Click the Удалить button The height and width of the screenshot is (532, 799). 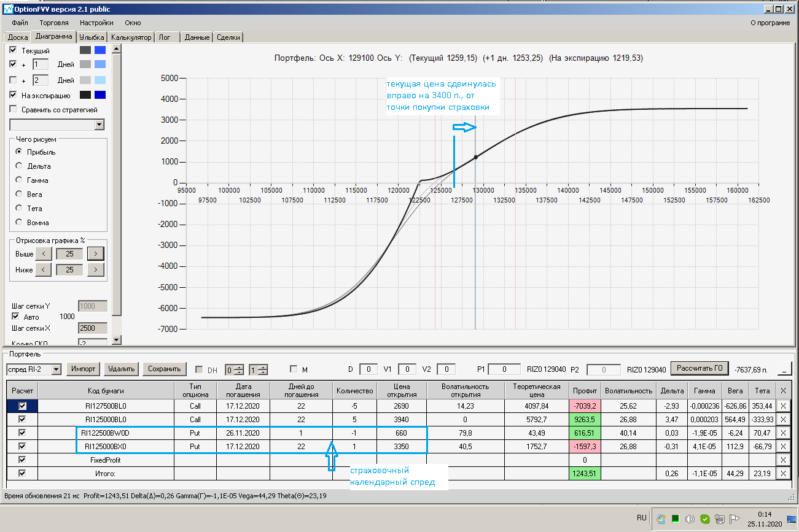coord(121,369)
